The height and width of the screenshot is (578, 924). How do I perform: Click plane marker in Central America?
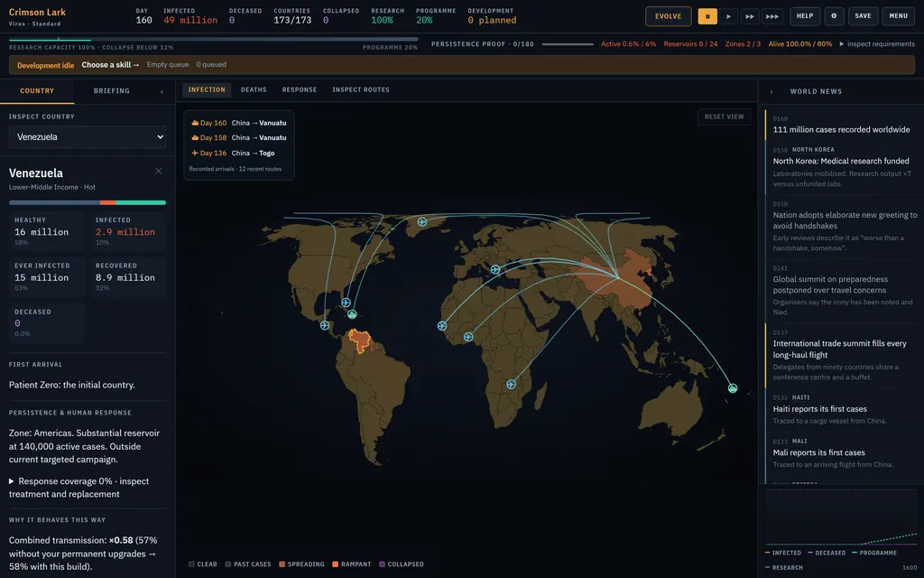click(x=325, y=325)
